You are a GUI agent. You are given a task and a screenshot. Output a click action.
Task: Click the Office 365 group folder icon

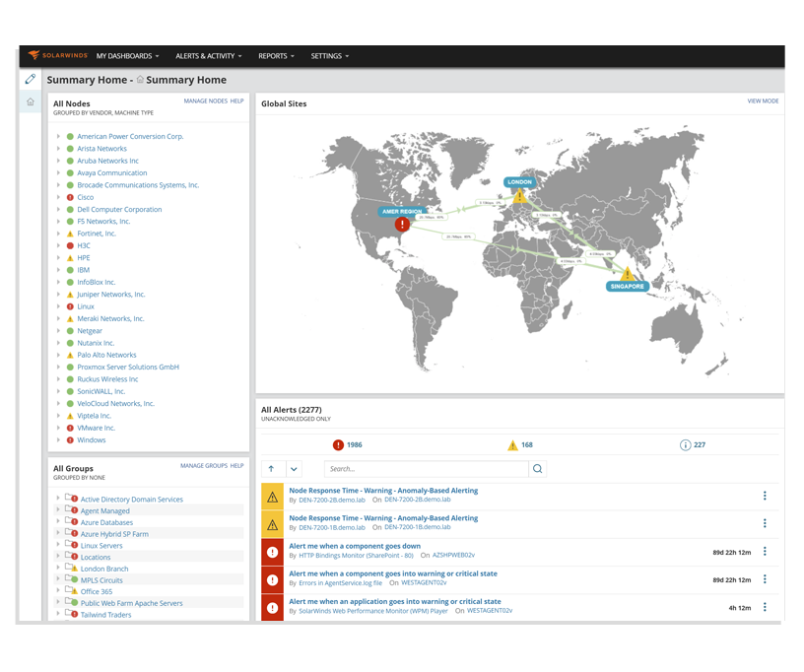(71, 590)
